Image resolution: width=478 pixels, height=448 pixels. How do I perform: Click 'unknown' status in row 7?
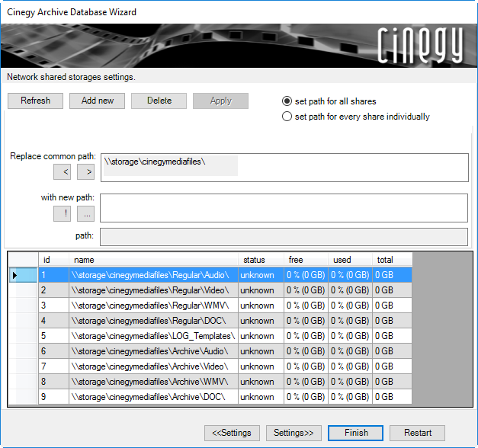coord(261,366)
